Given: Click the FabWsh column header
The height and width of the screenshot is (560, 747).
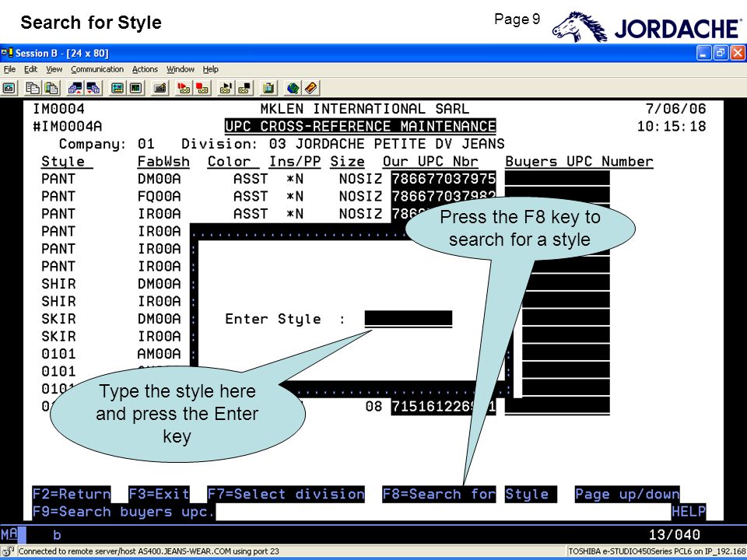Looking at the screenshot, I should coord(163,162).
